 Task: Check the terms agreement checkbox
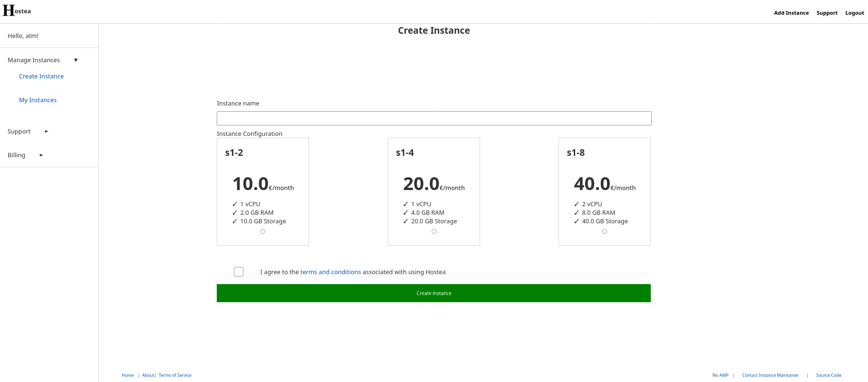click(239, 272)
